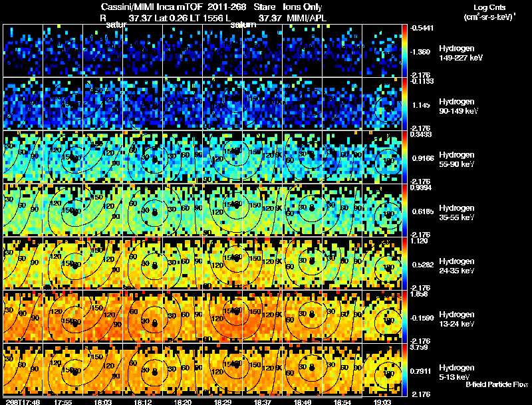Click the color bar beside Hydrogen 5-13 keV
Image resolution: width=532 pixels, height=405 pixels.
click(404, 370)
